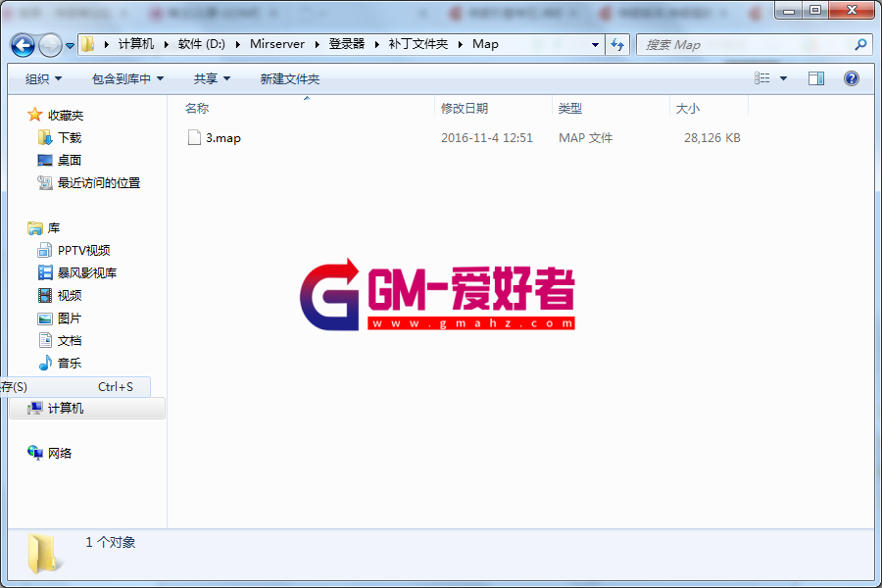Select the 3.map file icon
This screenshot has height=588, width=882.
[x=194, y=137]
